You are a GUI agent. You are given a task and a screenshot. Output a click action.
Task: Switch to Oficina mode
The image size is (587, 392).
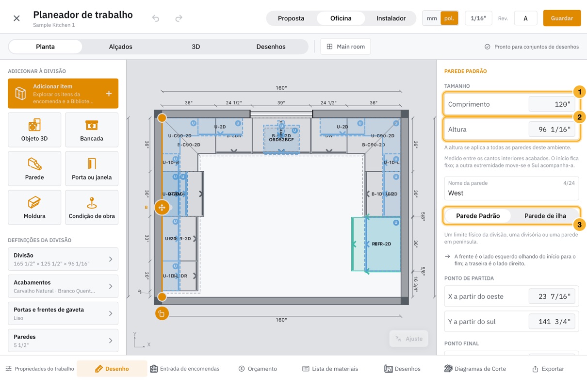[x=341, y=18]
